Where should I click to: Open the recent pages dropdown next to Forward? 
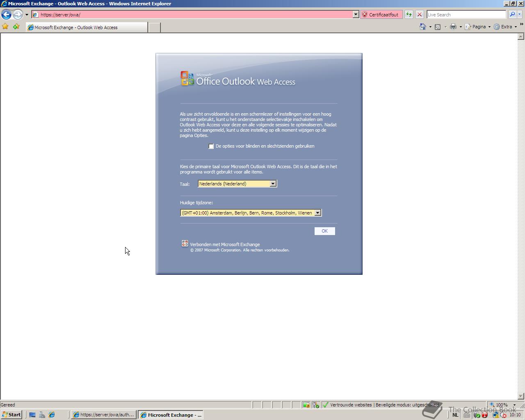27,15
